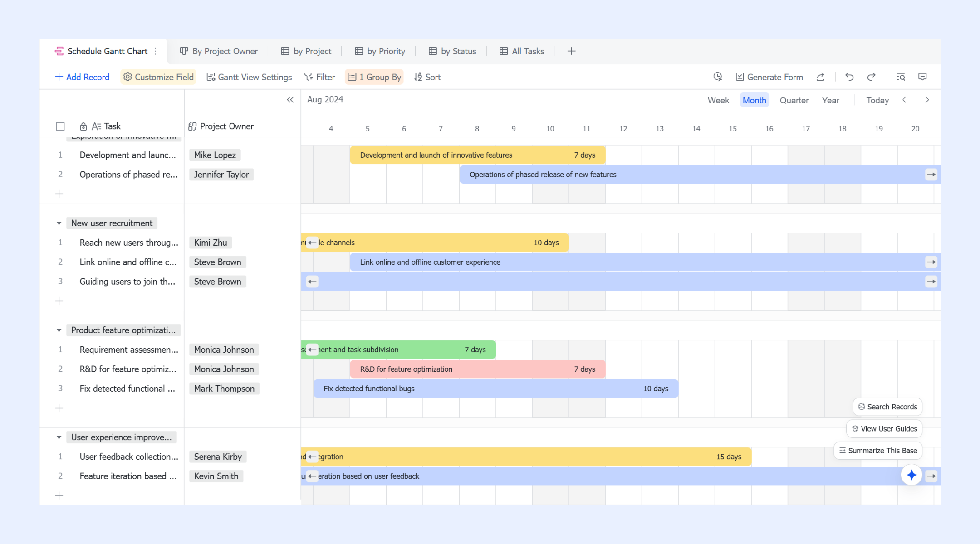Set timeline scale to Quarter
This screenshot has width=980, height=544.
[x=794, y=100]
